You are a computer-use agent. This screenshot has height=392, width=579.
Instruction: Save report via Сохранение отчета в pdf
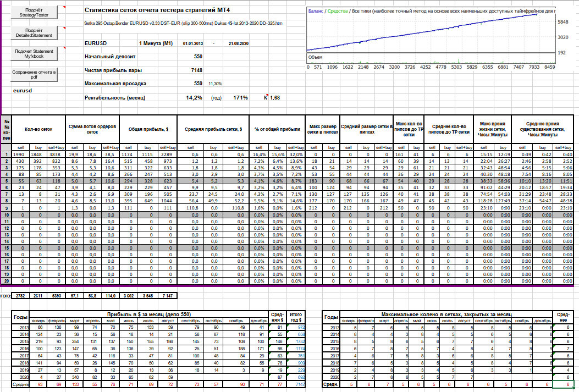tap(34, 75)
